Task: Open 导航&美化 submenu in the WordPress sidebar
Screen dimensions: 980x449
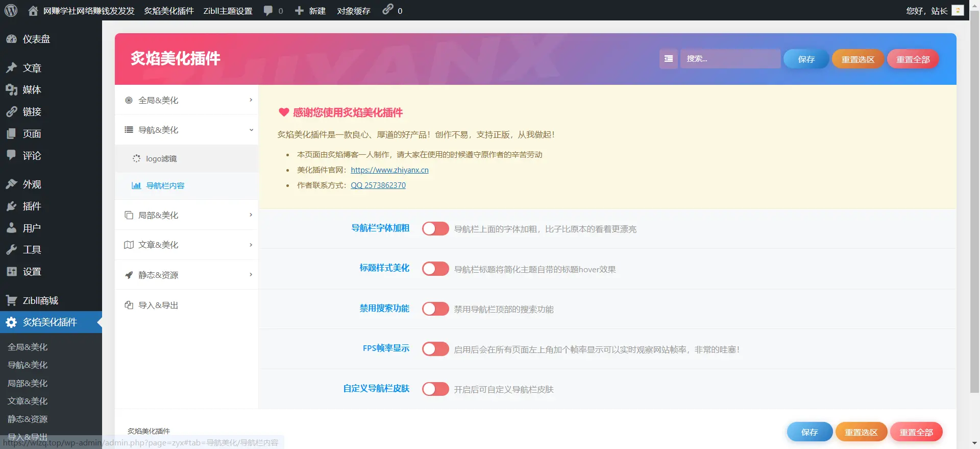Action: (28, 365)
